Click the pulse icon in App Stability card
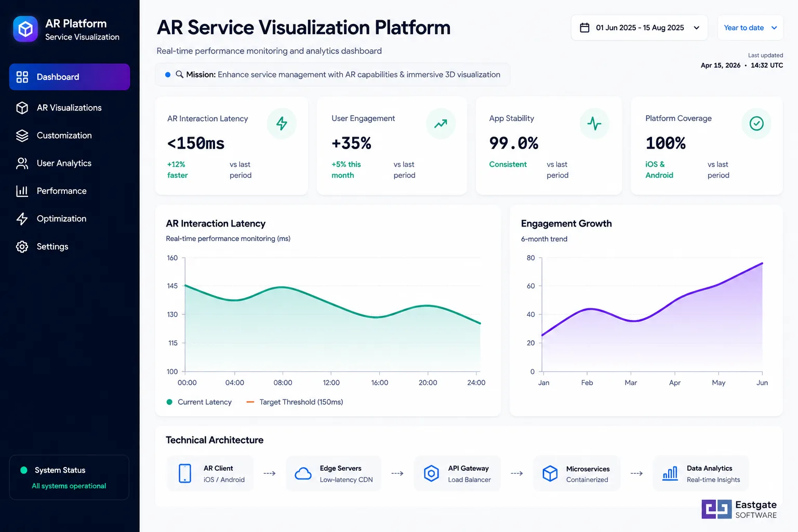This screenshot has width=798, height=532. point(594,124)
